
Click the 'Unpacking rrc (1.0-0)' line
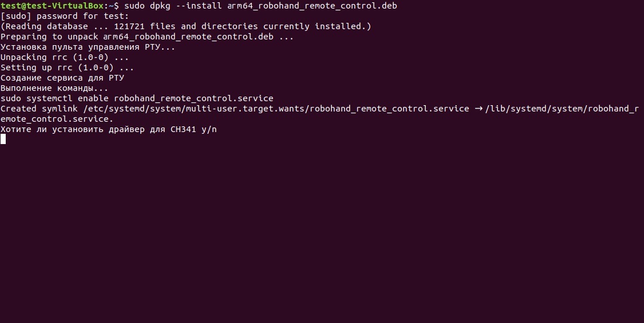click(65, 57)
